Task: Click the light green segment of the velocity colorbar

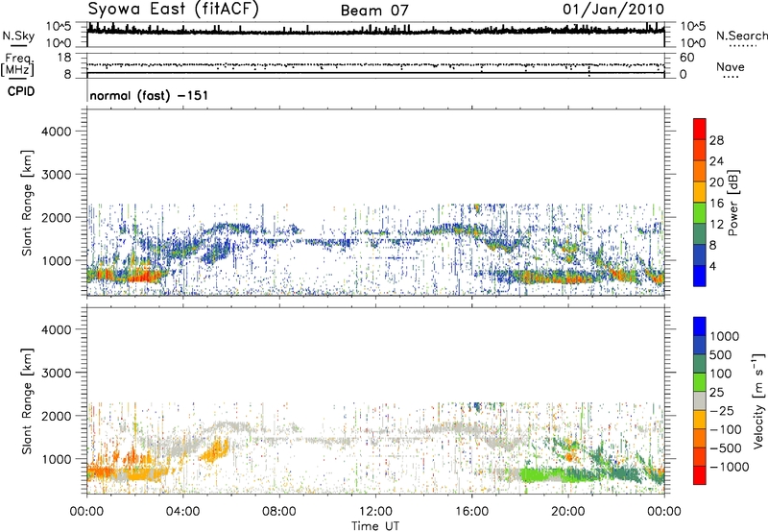Action: pyautogui.click(x=700, y=382)
